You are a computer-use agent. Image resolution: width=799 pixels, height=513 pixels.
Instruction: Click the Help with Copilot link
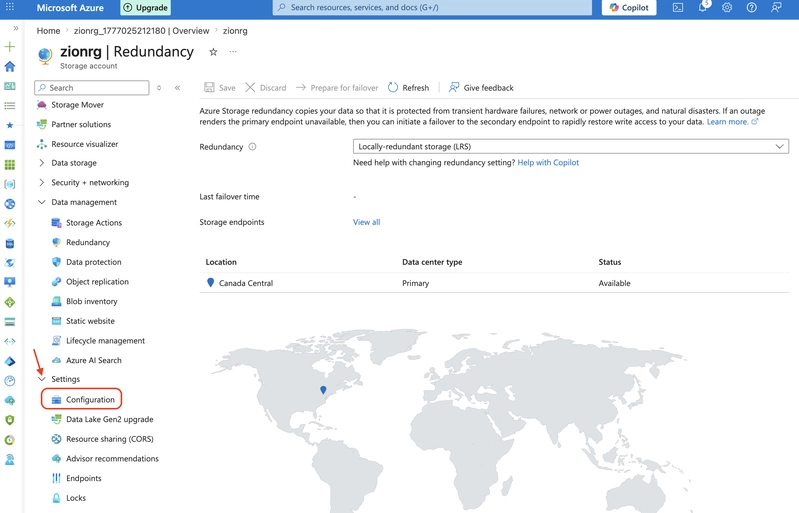coord(548,163)
